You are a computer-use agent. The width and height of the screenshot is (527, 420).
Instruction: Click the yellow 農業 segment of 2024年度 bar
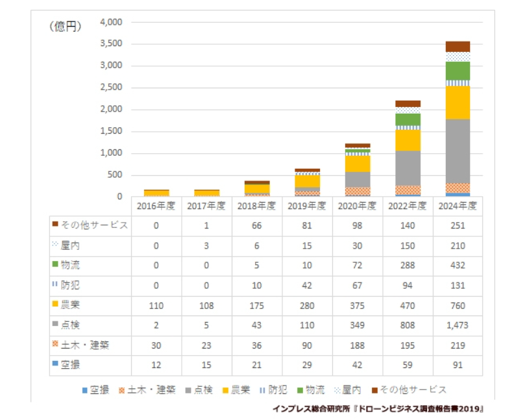click(458, 103)
